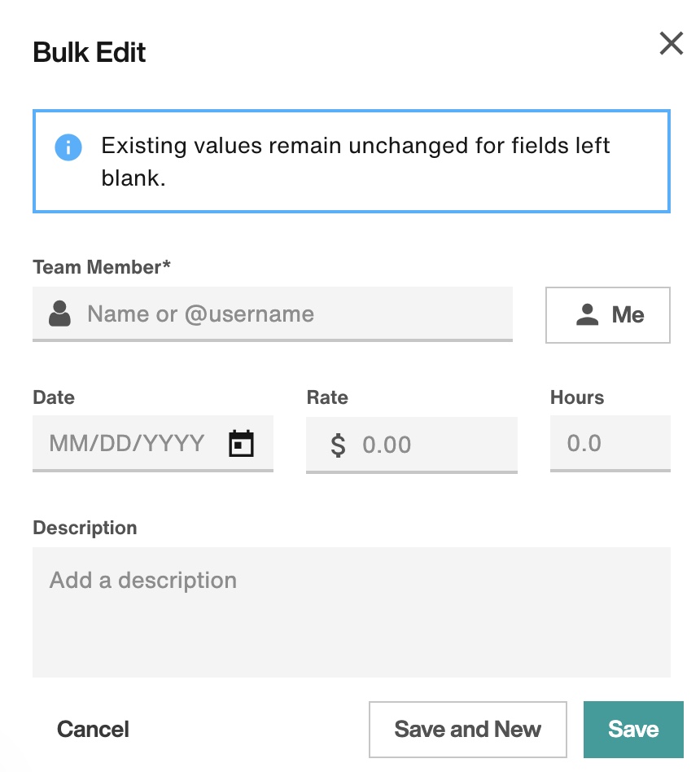Cancel the bulk edit
This screenshot has width=700, height=772.
[93, 729]
